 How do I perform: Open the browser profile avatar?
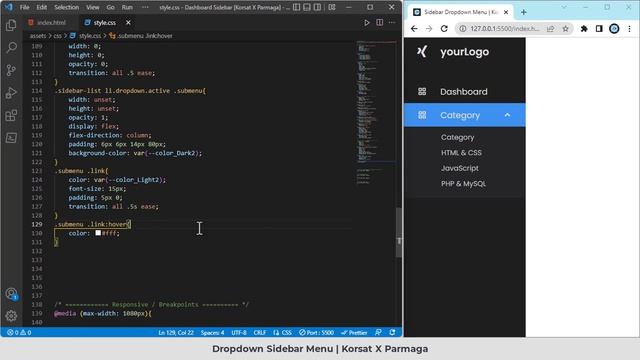pos(614,29)
